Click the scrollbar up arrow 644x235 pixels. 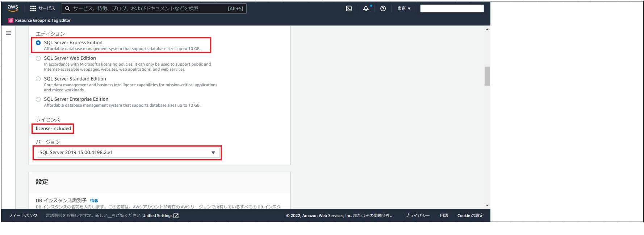487,29
